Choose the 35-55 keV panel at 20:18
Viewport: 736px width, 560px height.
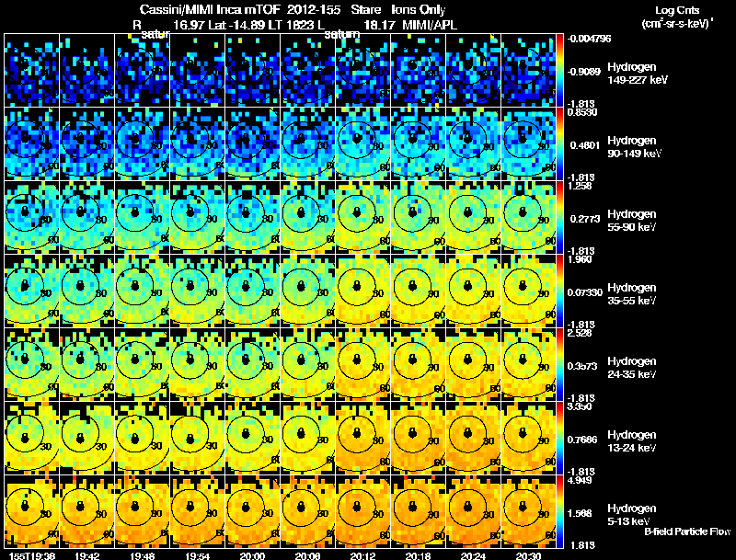pos(418,291)
